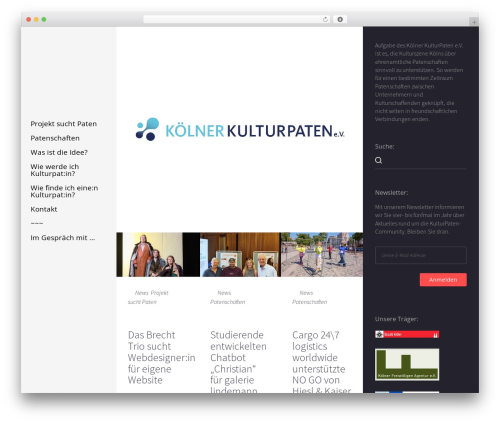The image size is (500, 423).
Task: Click 'Patenschaften' tag above Chatbot article
Action: pyautogui.click(x=227, y=302)
